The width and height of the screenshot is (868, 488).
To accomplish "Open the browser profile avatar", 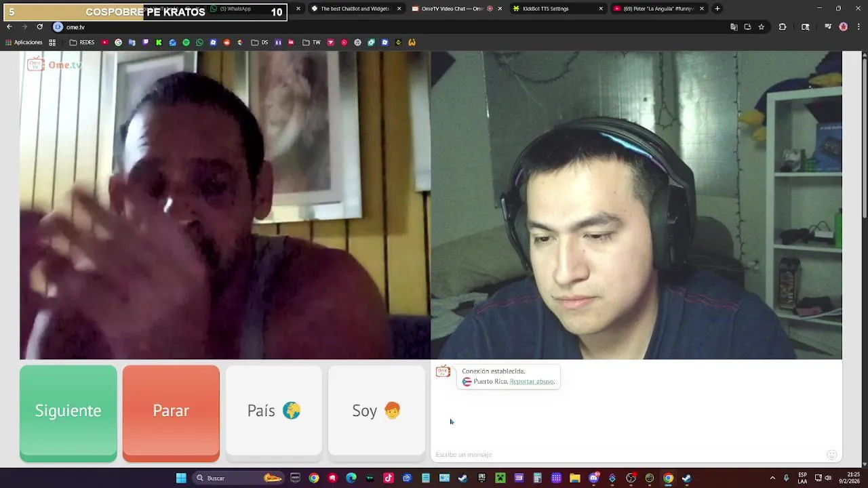I will (844, 27).
